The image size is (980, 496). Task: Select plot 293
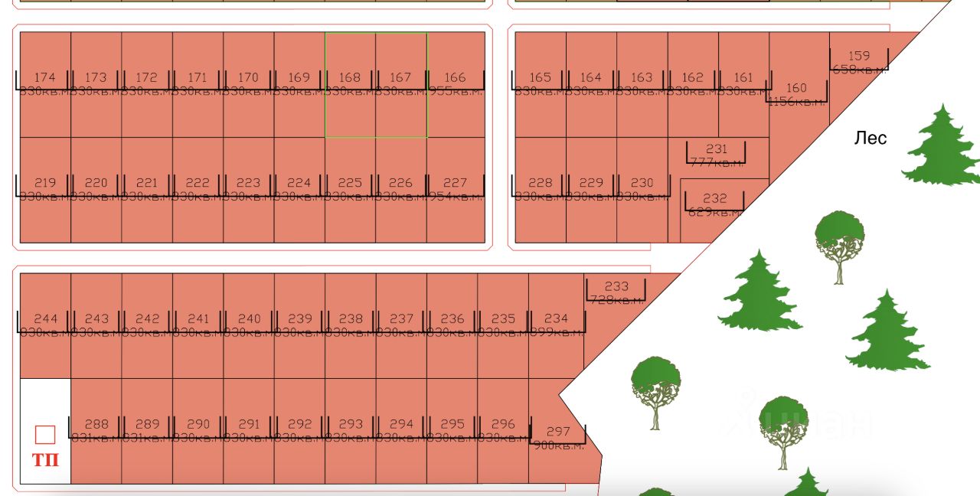point(351,431)
